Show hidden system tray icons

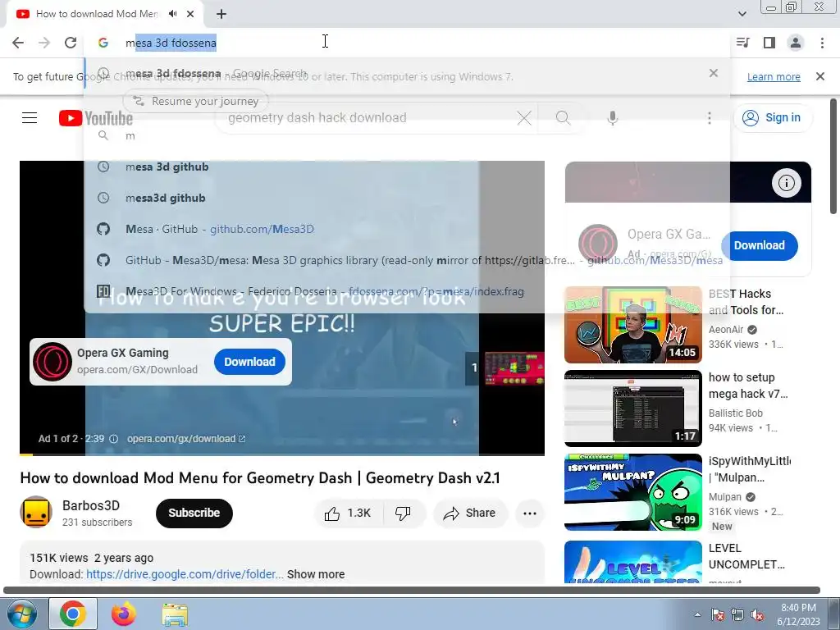point(697,614)
